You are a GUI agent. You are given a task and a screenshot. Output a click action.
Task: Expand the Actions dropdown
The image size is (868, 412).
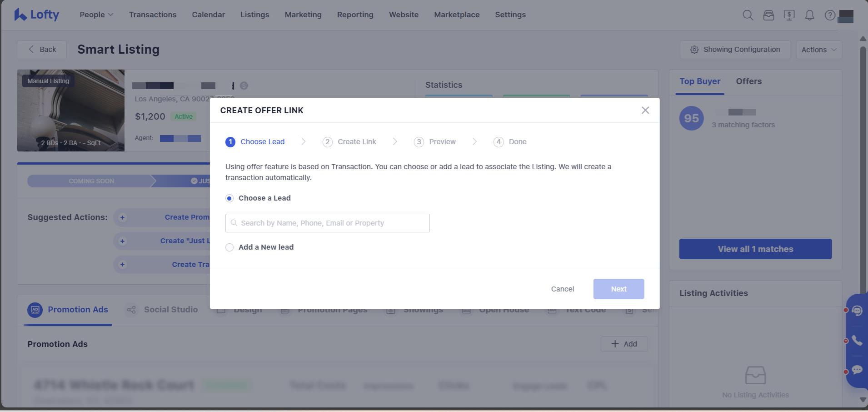tap(819, 50)
